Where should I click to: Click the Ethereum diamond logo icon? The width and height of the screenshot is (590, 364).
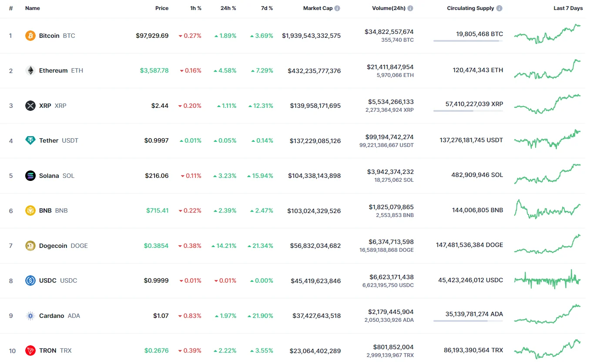pos(30,70)
